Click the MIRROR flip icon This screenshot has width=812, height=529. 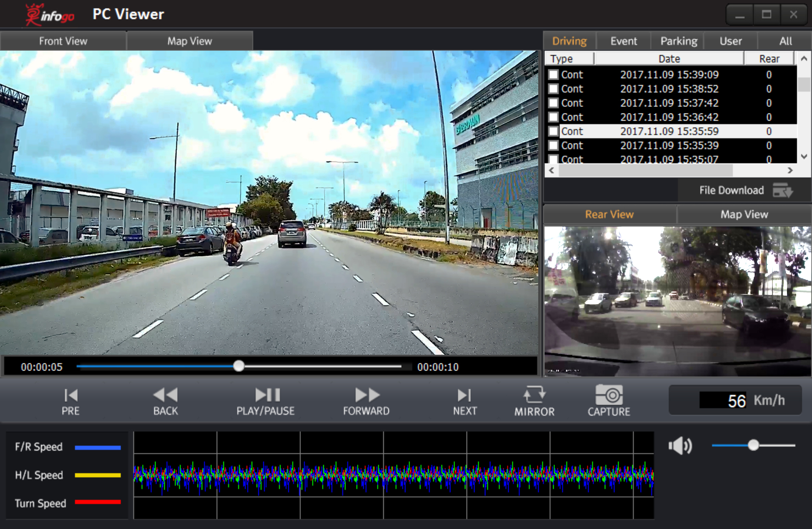534,395
